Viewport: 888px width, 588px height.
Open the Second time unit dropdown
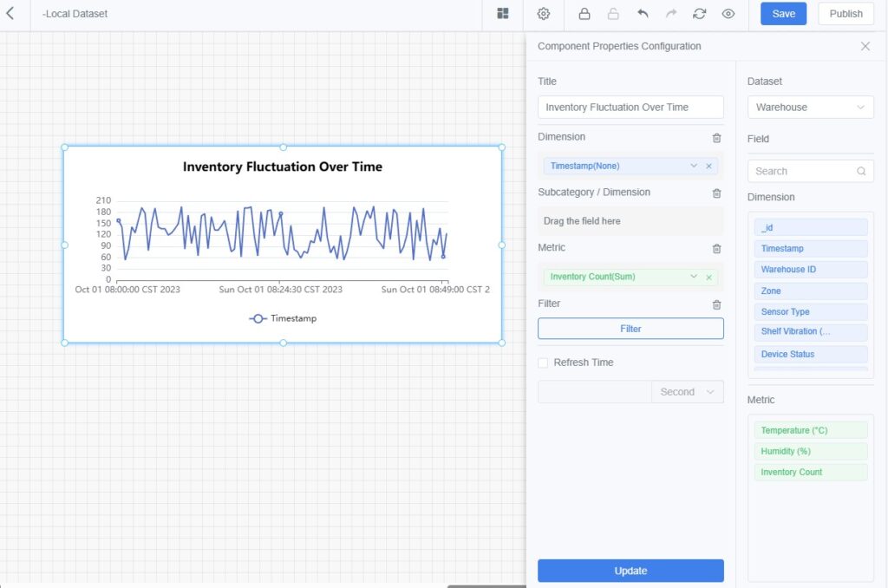(x=688, y=392)
